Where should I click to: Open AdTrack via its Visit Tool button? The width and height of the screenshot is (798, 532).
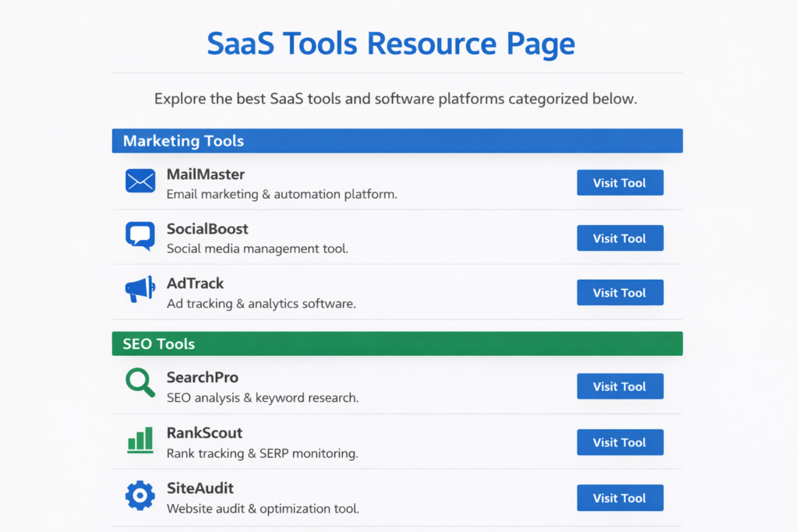(x=620, y=293)
